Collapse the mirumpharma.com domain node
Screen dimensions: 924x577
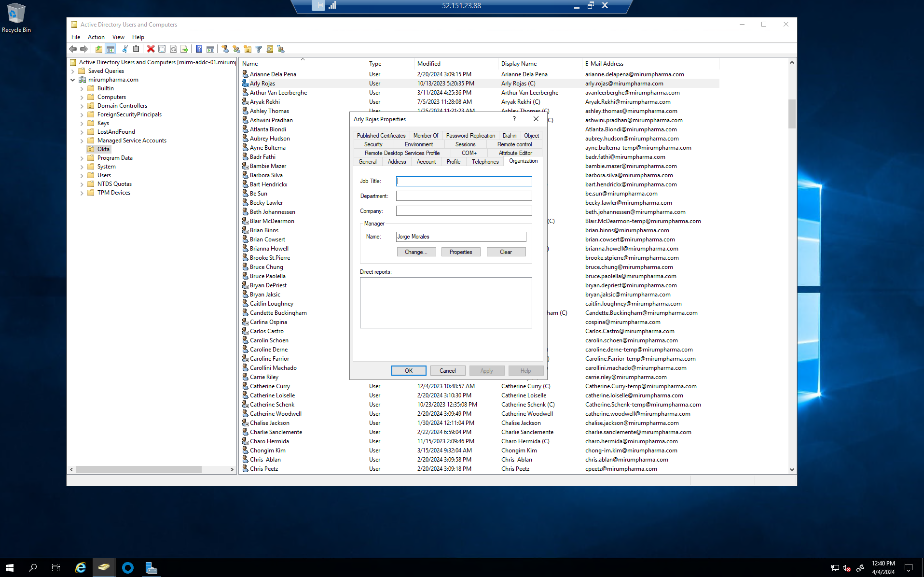point(73,80)
